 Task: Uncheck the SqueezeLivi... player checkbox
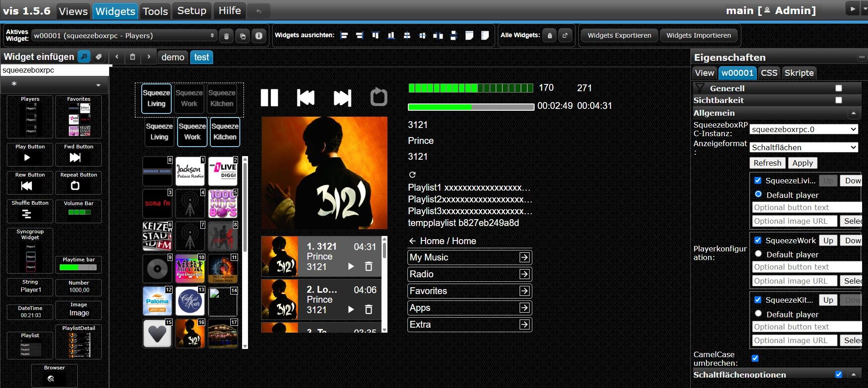(758, 180)
